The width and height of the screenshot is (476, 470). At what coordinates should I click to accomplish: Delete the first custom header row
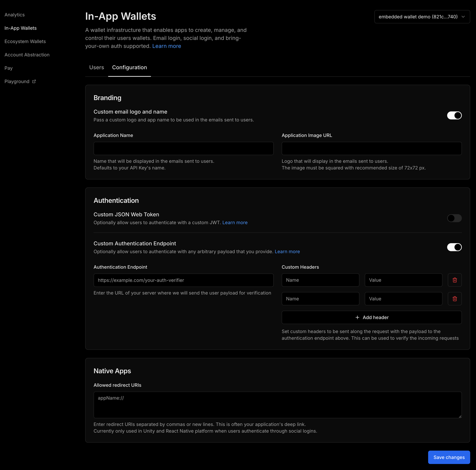(x=455, y=280)
